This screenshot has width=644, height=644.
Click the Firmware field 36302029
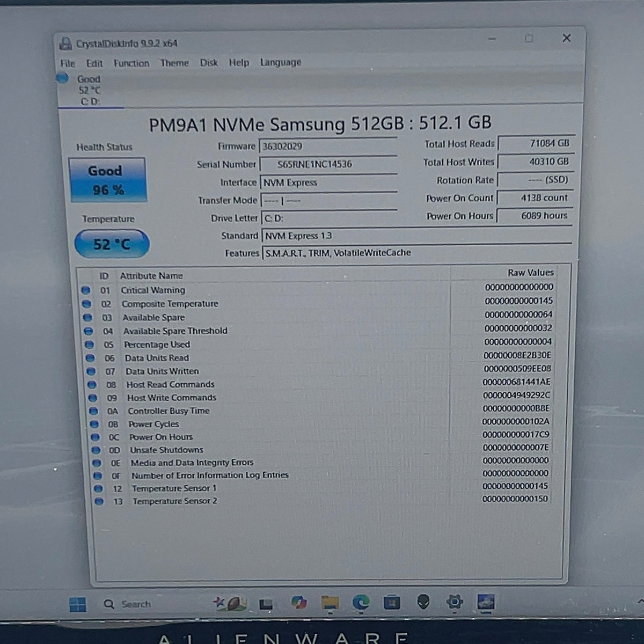tap(328, 147)
